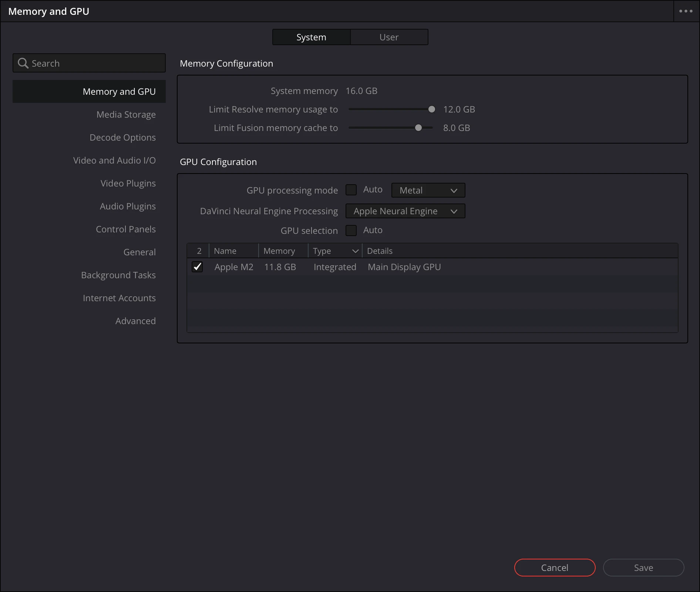The image size is (700, 592).
Task: Open Advanced settings section
Action: 135,321
